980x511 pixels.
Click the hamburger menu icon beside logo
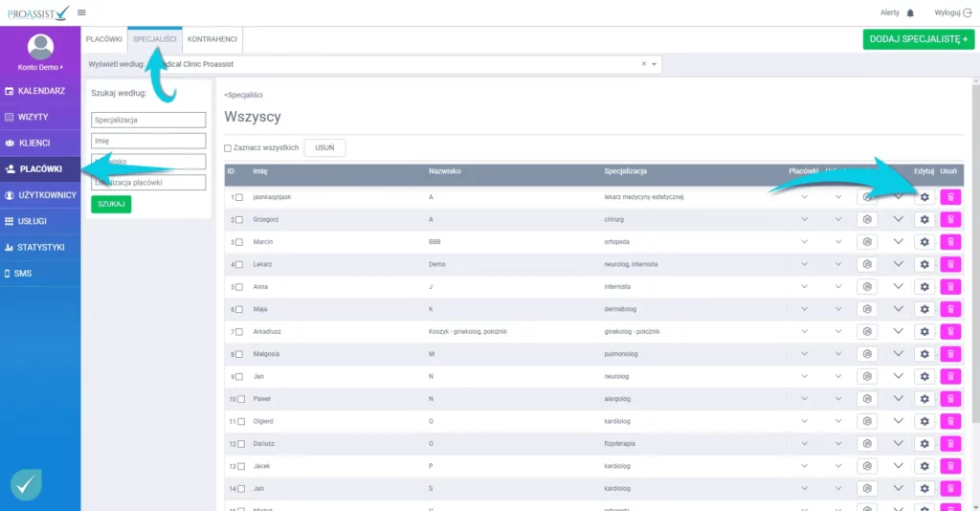coord(81,12)
